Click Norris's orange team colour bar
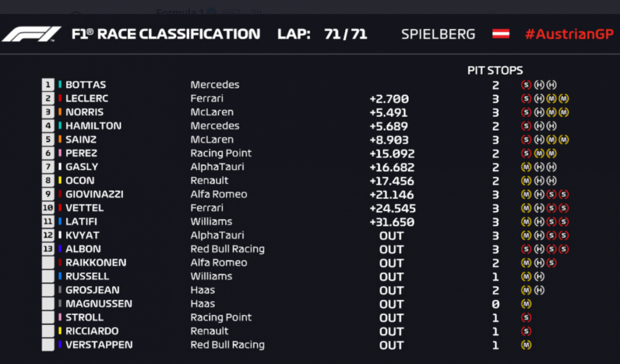The width and height of the screenshot is (620, 364). [60, 112]
